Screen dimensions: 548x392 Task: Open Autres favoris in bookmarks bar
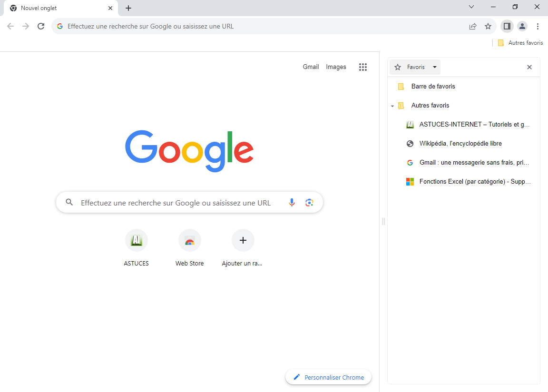tap(520, 43)
